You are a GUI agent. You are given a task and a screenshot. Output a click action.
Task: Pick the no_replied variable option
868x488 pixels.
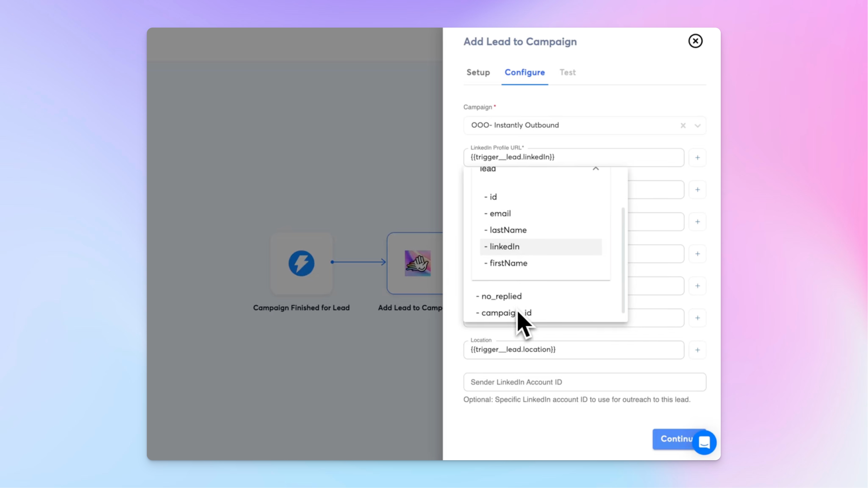click(501, 296)
